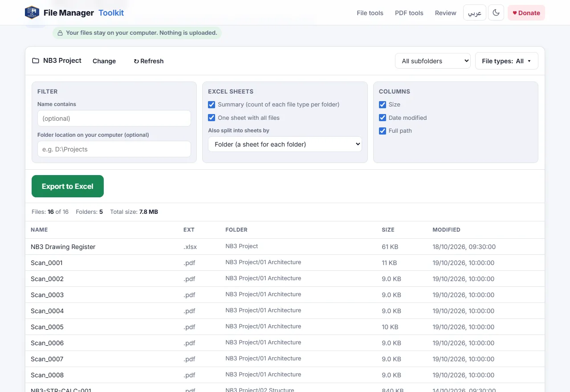Click the File Manager Toolkit logo icon
Screen dimensions: 570x392
(32, 12)
